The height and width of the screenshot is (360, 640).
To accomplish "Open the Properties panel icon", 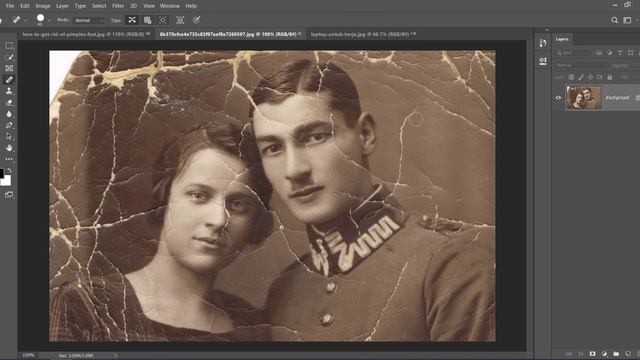I will [543, 61].
